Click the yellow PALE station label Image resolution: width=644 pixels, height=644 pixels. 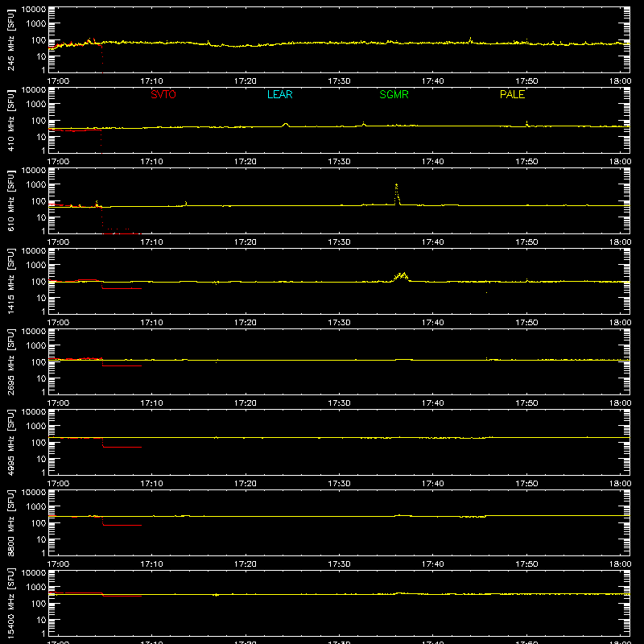tap(512, 94)
